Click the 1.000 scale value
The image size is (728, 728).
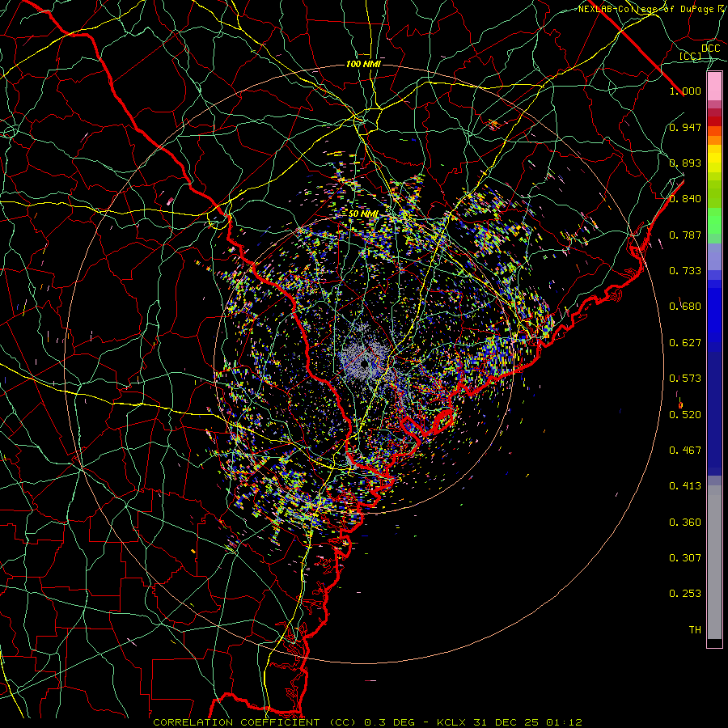(x=685, y=91)
